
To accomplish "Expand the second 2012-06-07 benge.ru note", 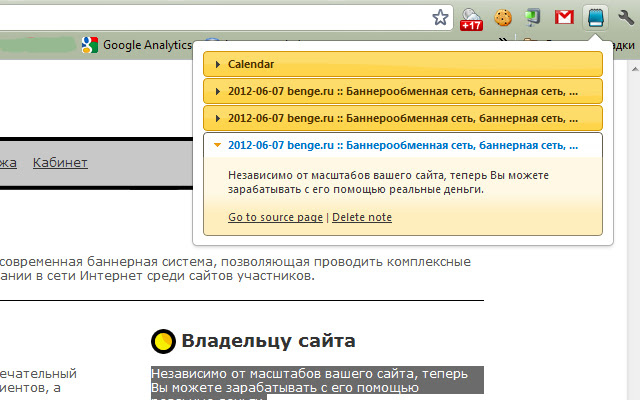I will click(403, 118).
